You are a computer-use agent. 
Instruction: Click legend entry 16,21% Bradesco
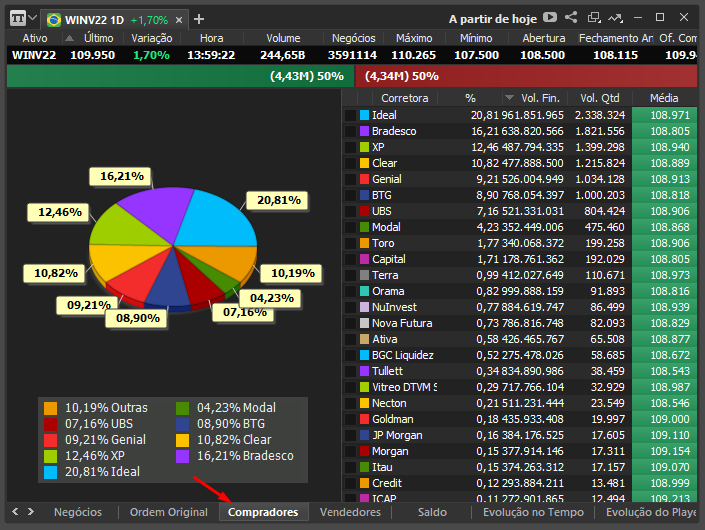235,456
